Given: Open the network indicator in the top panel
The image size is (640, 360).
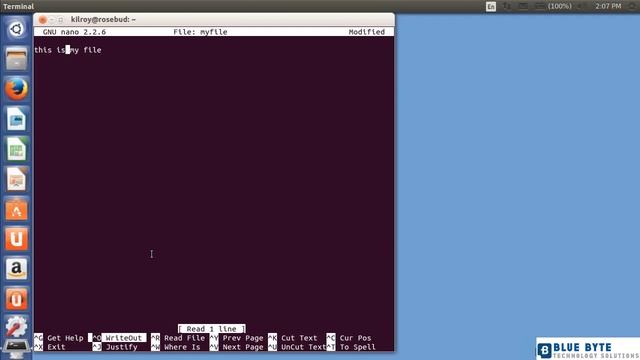Looking at the screenshot, I should pos(507,6).
